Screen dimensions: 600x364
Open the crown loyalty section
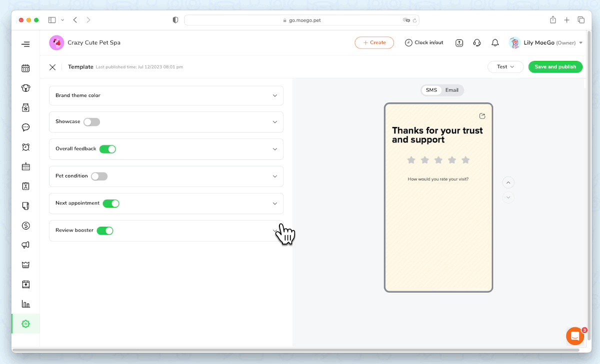25,264
